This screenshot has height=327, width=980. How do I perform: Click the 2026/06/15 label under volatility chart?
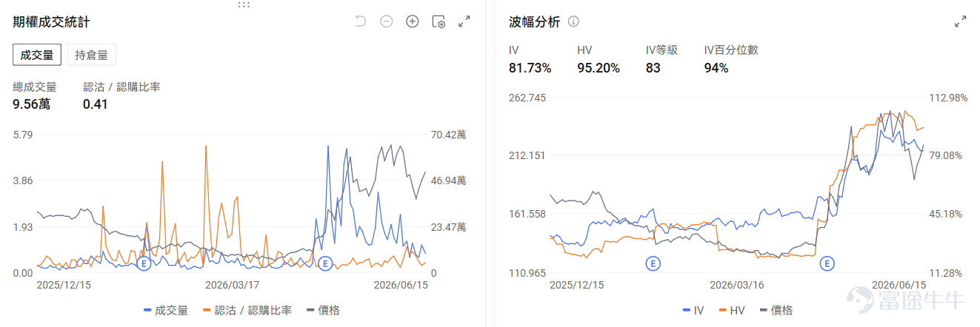(899, 284)
